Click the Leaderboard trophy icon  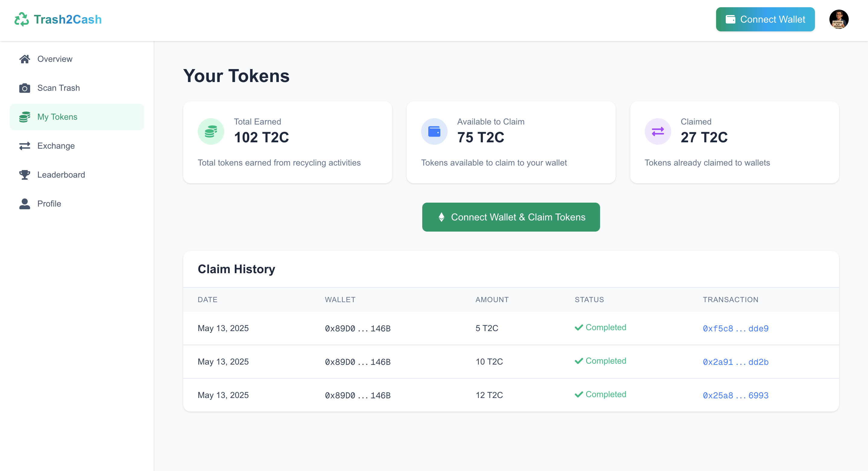25,175
